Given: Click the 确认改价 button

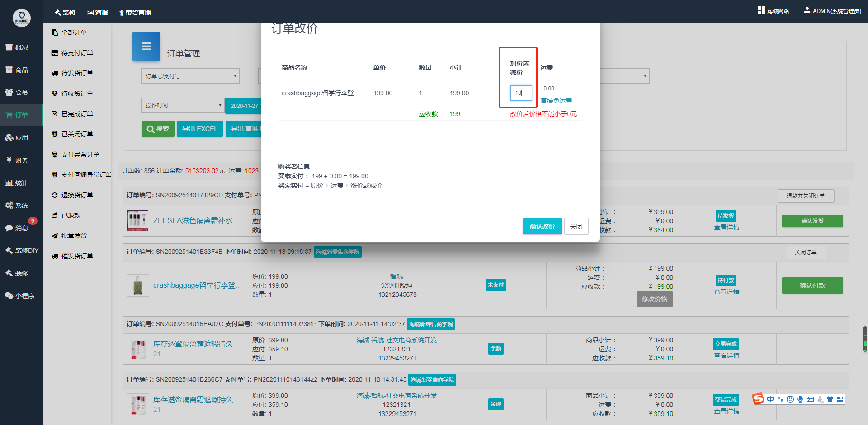Looking at the screenshot, I should tap(542, 226).
